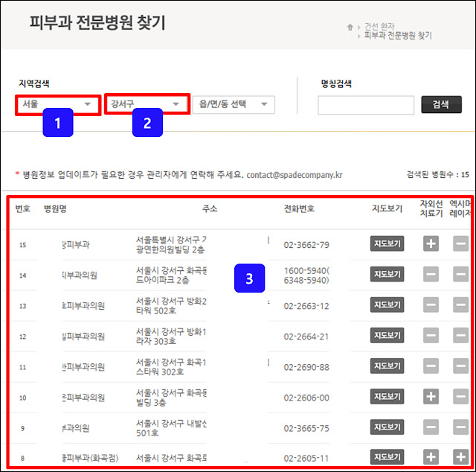Open 지도보기 map for hospital number 11
The width and height of the screenshot is (476, 472).
click(387, 366)
